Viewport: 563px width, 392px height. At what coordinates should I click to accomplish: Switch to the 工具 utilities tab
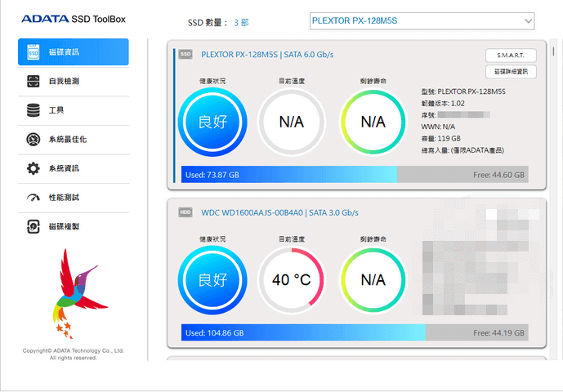coord(74,110)
